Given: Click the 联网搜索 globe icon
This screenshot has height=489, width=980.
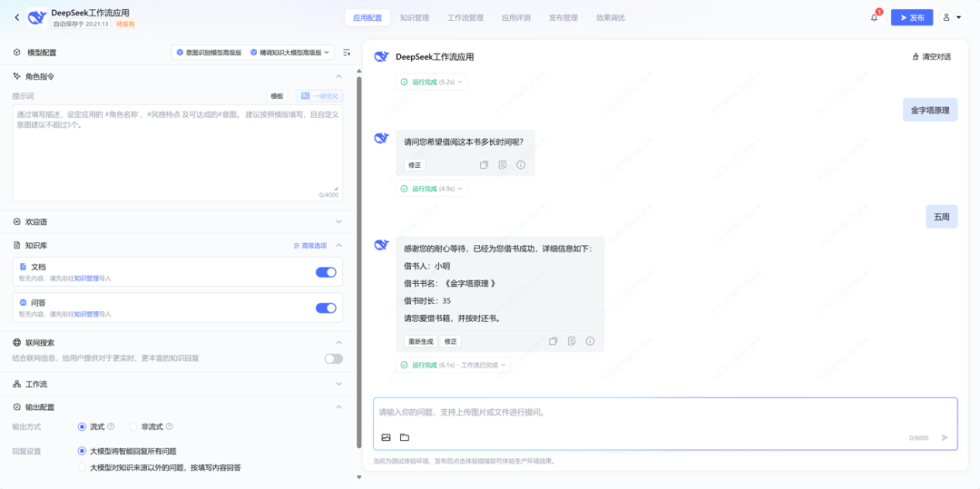Looking at the screenshot, I should 17,342.
